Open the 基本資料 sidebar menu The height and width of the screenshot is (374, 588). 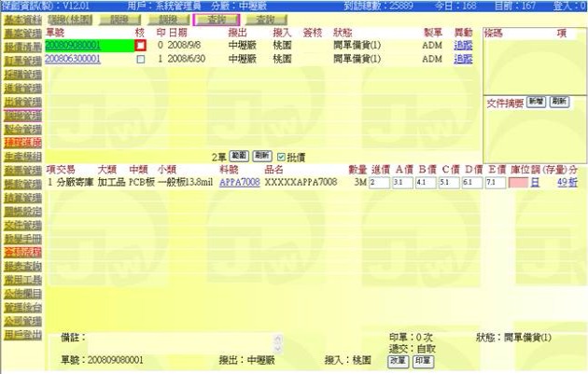point(21,19)
